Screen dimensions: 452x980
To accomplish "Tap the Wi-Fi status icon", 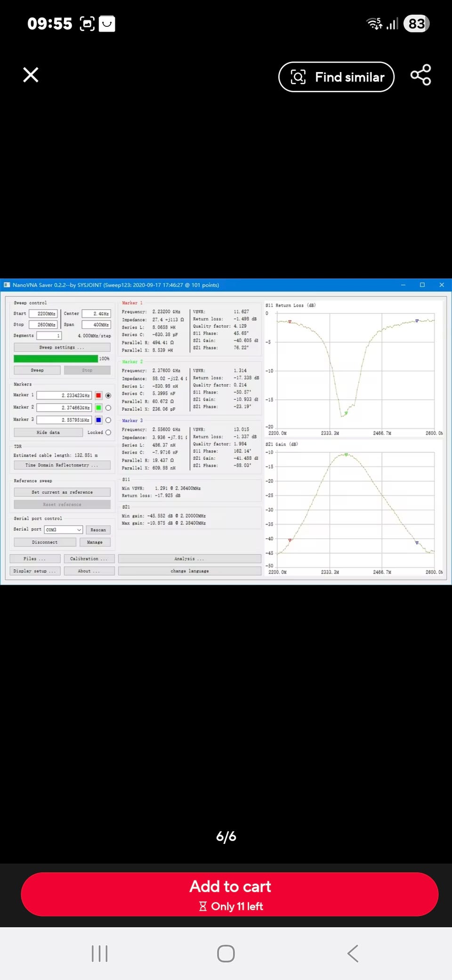I will click(375, 23).
